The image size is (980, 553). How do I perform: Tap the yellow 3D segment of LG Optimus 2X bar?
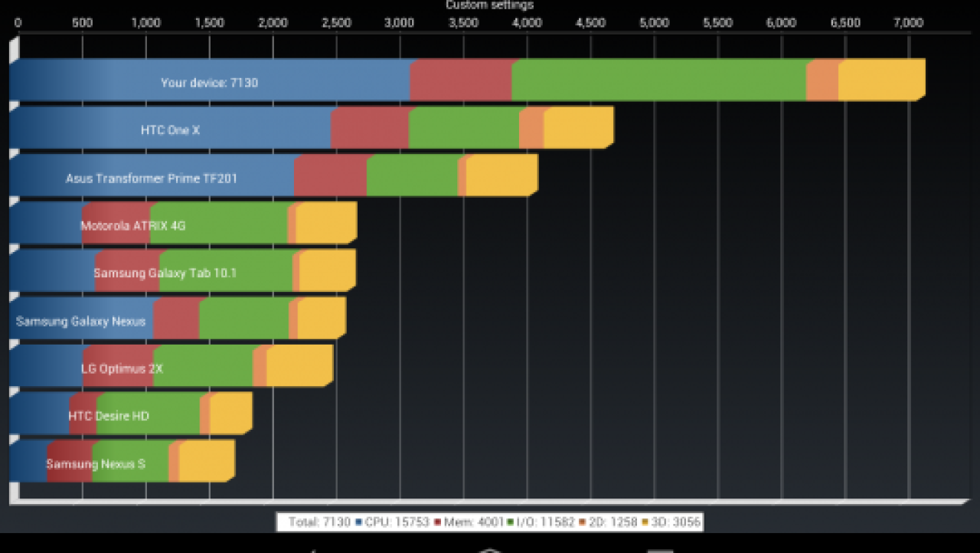[299, 365]
